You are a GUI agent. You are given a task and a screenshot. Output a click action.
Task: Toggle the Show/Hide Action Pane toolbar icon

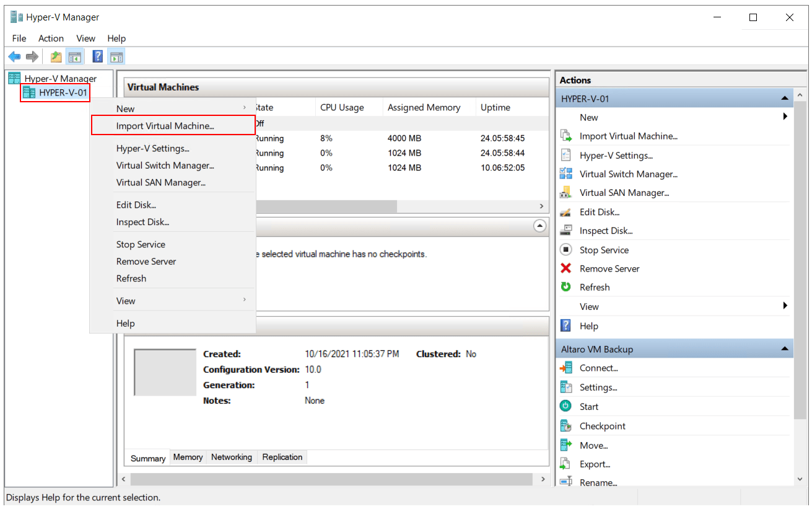pos(116,56)
